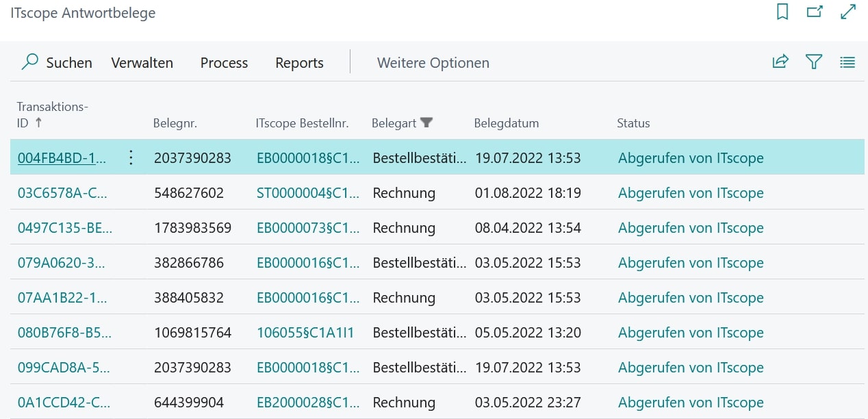The image size is (868, 419).
Task: Select Belegnr. cell 1783983569
Action: coord(192,228)
